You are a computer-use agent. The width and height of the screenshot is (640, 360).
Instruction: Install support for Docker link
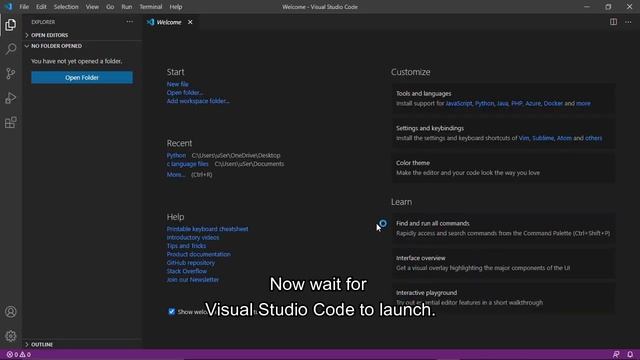coord(553,103)
